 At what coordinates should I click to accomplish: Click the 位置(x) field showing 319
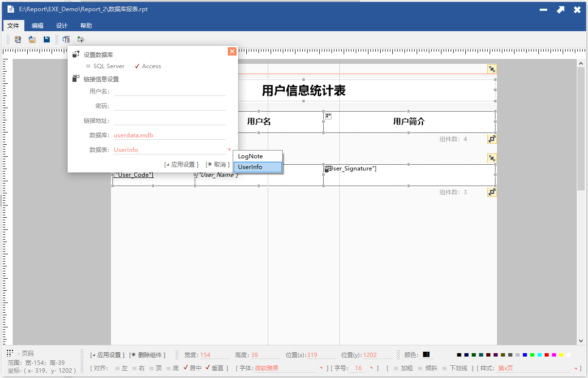(321, 355)
